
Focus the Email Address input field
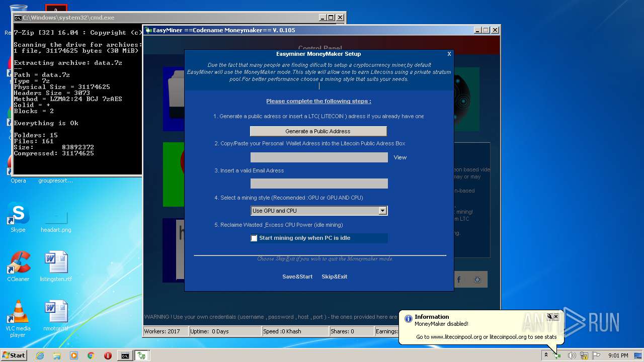point(319,184)
